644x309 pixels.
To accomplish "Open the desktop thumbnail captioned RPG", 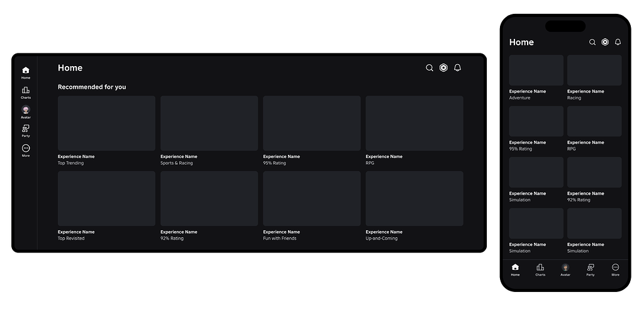I will (414, 123).
